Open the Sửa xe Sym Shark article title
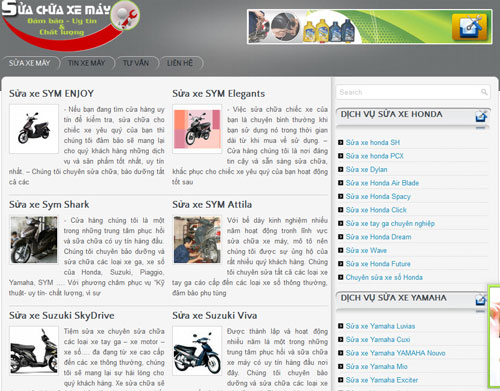This screenshot has height=391, width=500. tap(49, 204)
